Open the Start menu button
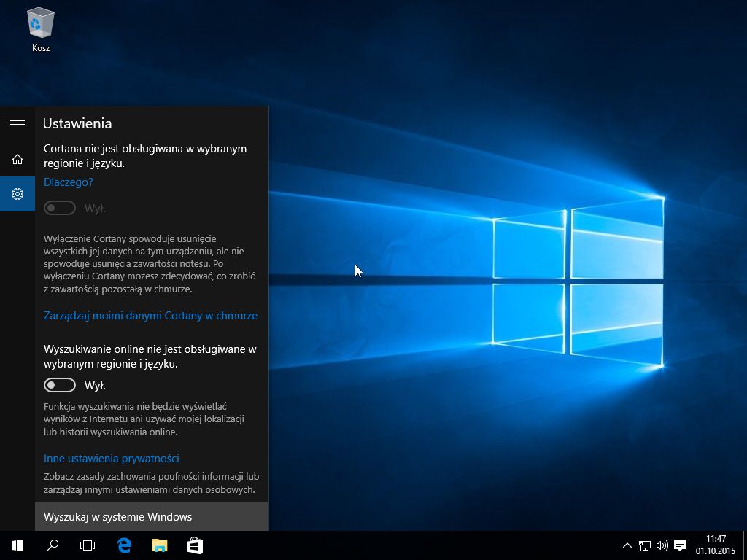Viewport: 747px width, 560px height. 18,545
